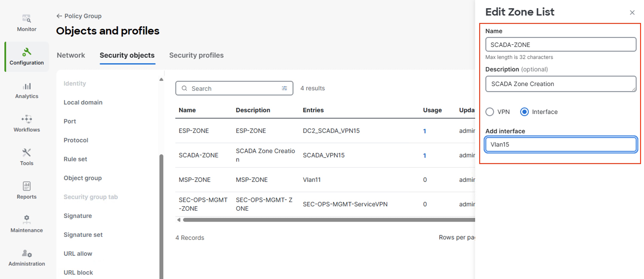
Task: Open the Workflows icon
Action: 26,119
